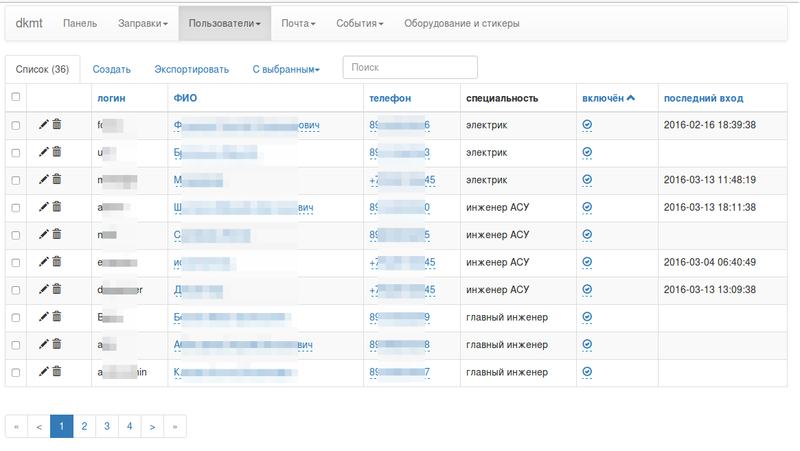Screen dimensions: 800x451
Task: Click the trash icon in the fourth row
Action: tap(56, 207)
